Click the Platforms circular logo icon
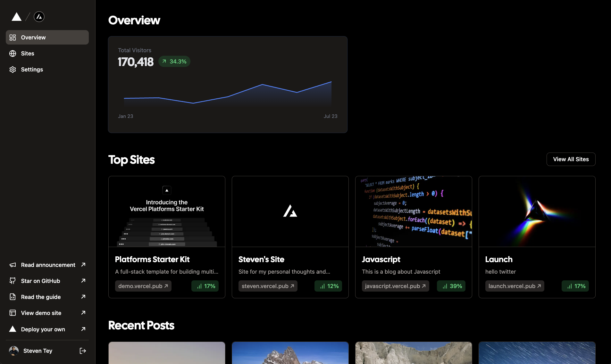The image size is (611, 364). 39,17
